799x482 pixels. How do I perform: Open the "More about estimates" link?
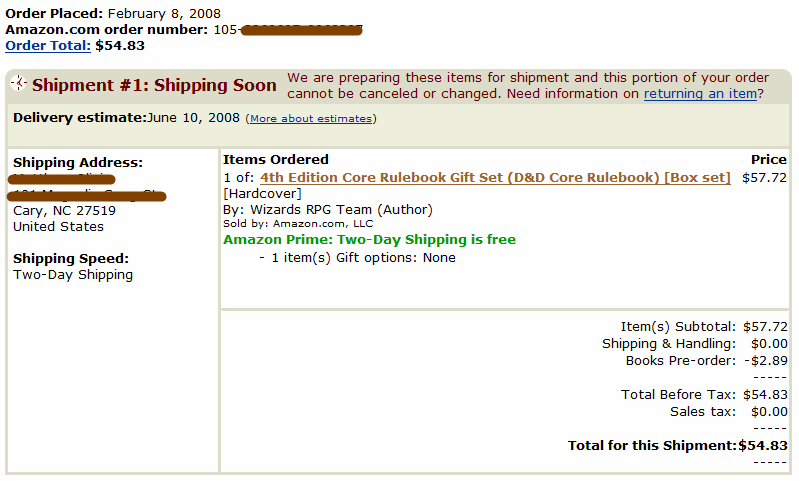click(310, 119)
